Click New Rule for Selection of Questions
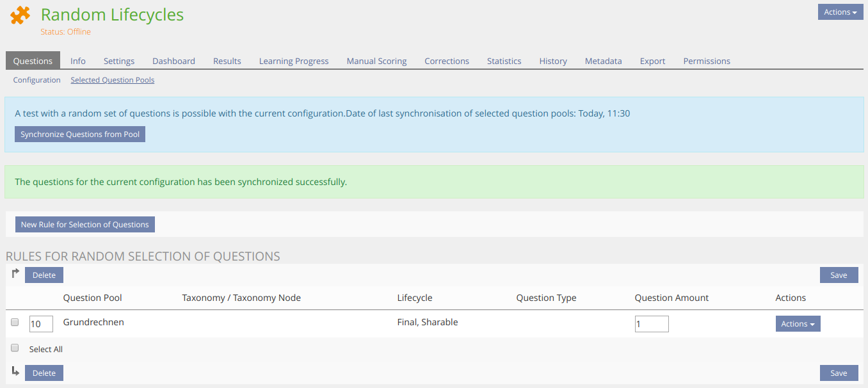The height and width of the screenshot is (388, 868). click(84, 224)
